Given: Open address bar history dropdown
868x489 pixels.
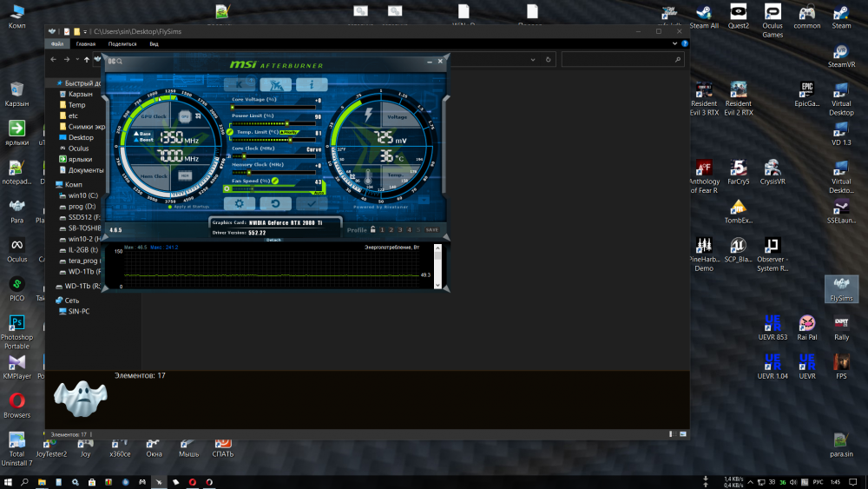Looking at the screenshot, I should [x=533, y=60].
